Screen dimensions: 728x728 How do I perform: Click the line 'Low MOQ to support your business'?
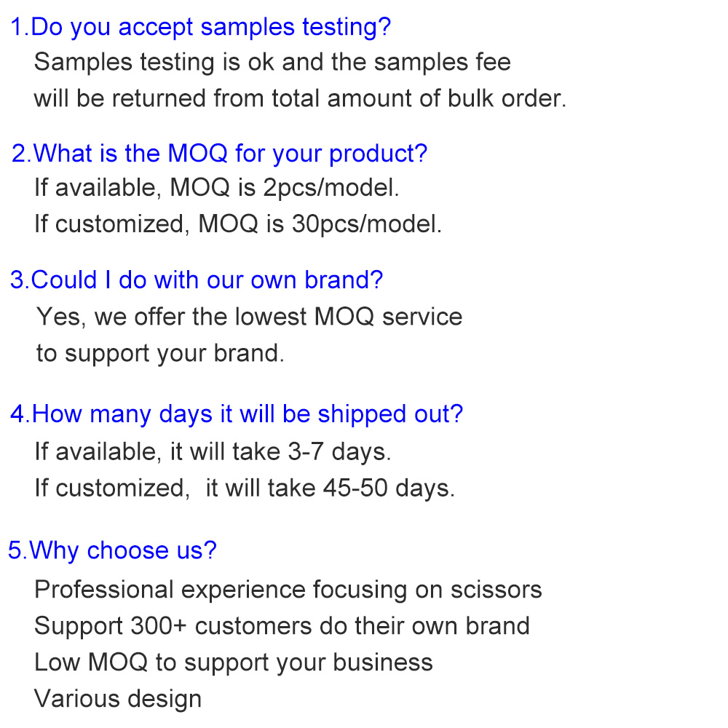pos(233,662)
